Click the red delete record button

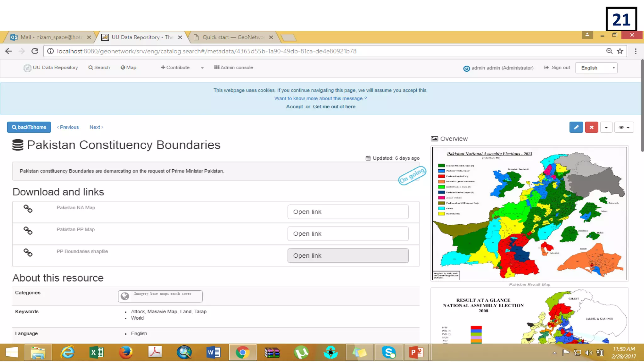pos(591,127)
